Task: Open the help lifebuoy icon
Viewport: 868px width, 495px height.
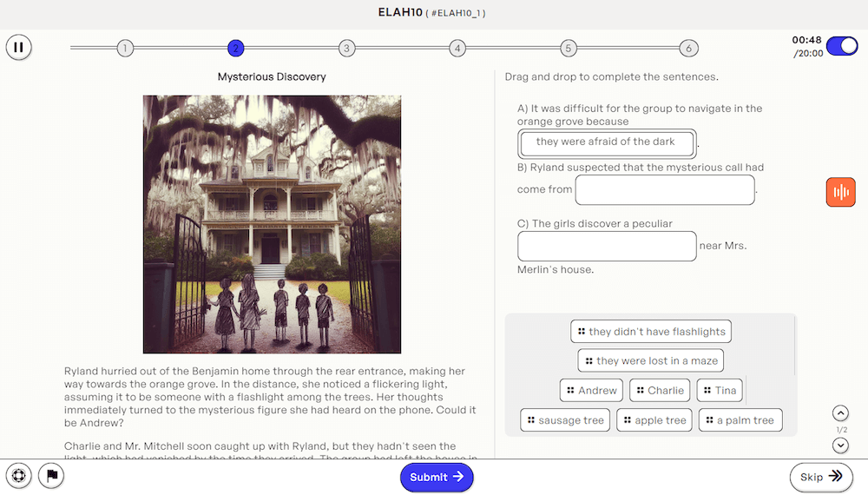Action: (x=19, y=476)
